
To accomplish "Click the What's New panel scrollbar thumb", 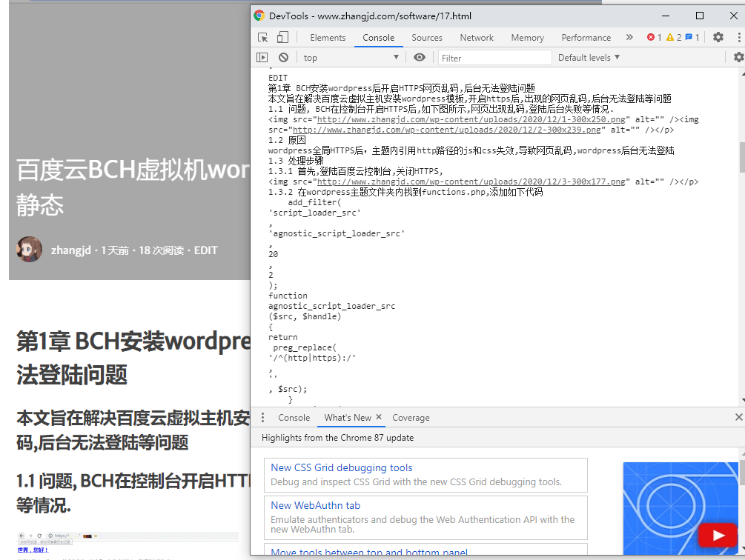I will click(742, 473).
